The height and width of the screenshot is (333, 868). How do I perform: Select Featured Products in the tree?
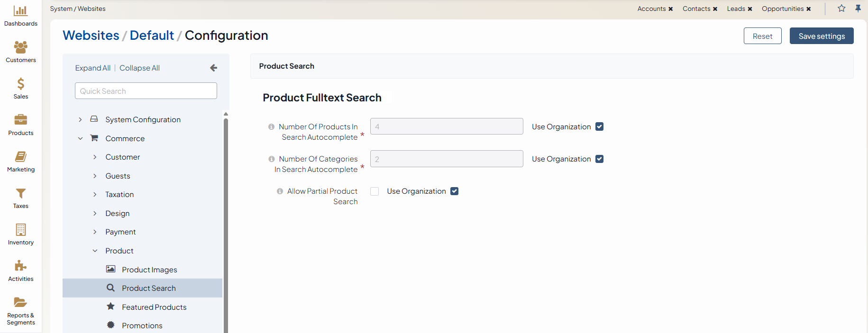(154, 307)
